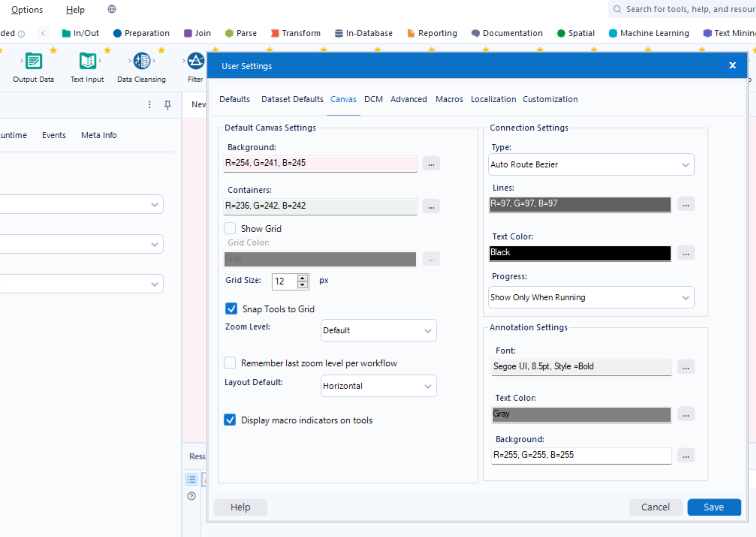Open the three-dot panel options menu
This screenshot has width=756, height=537.
150,105
